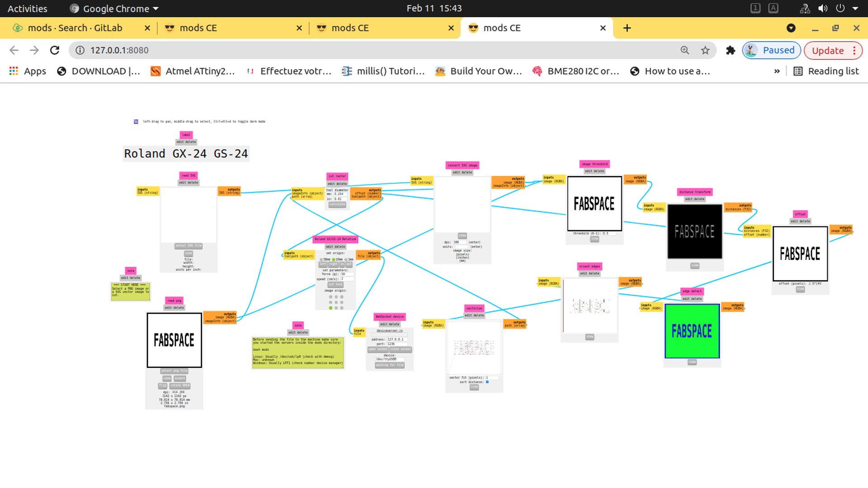Open the Atmel ATtiny2 bookmark
The height and width of the screenshot is (488, 868).
point(193,71)
